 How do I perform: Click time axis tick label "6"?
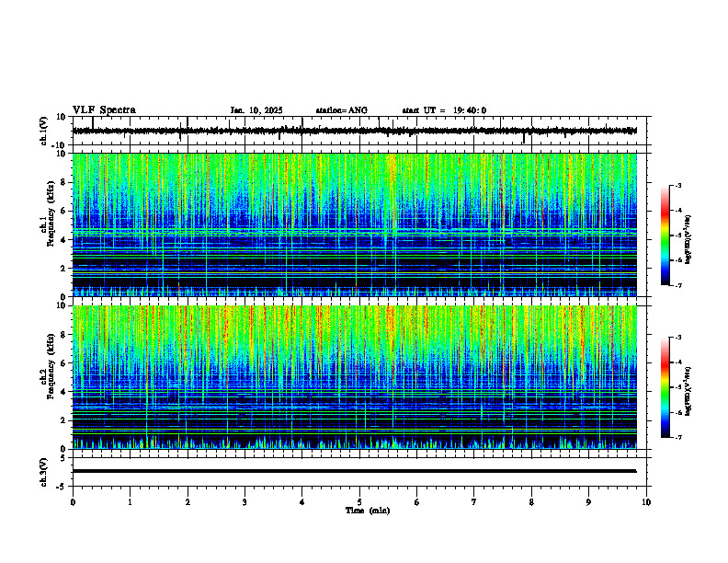[x=417, y=502]
